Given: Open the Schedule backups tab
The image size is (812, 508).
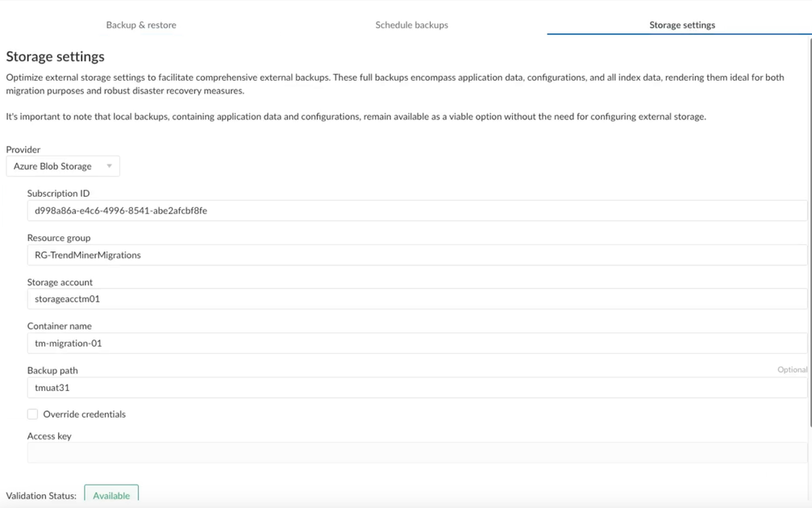Looking at the screenshot, I should point(411,24).
